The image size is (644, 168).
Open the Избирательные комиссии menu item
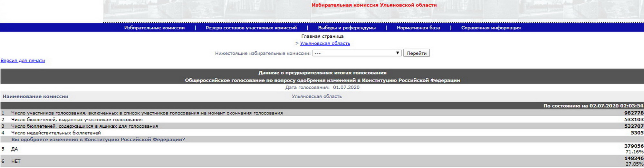point(154,28)
